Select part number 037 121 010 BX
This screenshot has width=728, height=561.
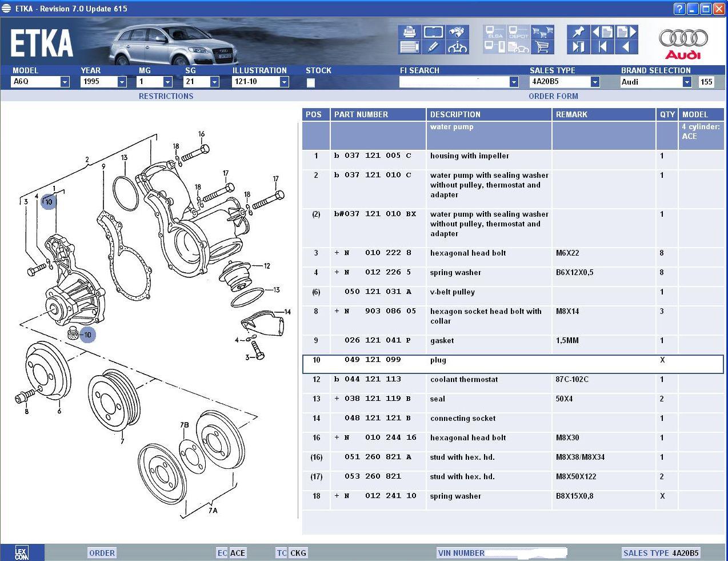coord(380,214)
